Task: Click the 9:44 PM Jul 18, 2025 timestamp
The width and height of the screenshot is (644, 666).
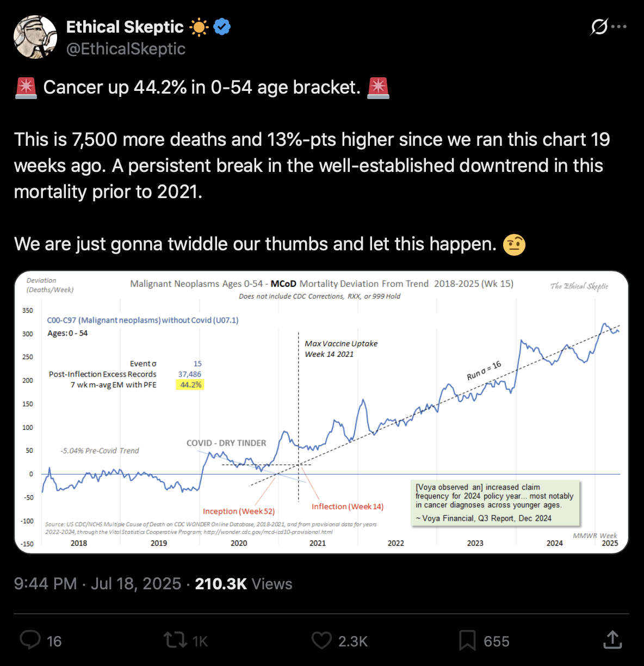Action: point(97,584)
